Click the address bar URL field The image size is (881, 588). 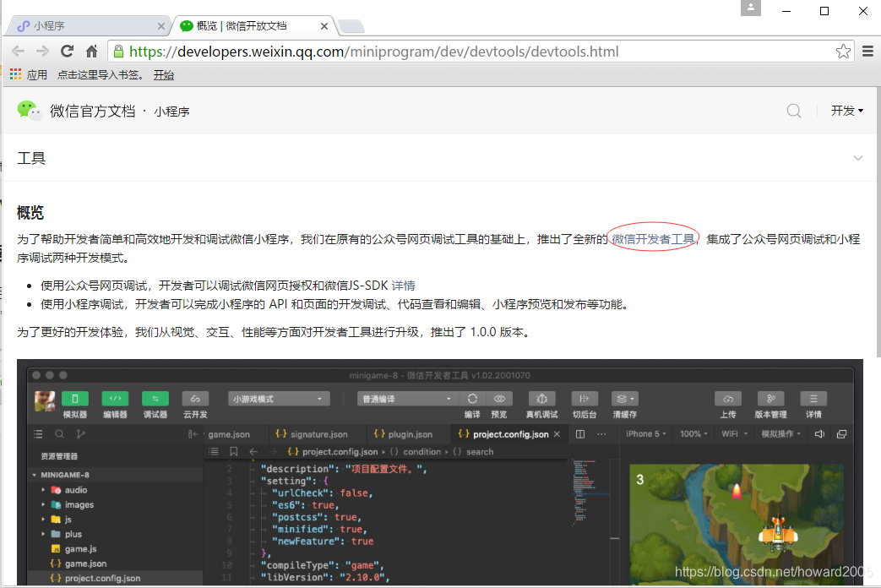point(481,52)
